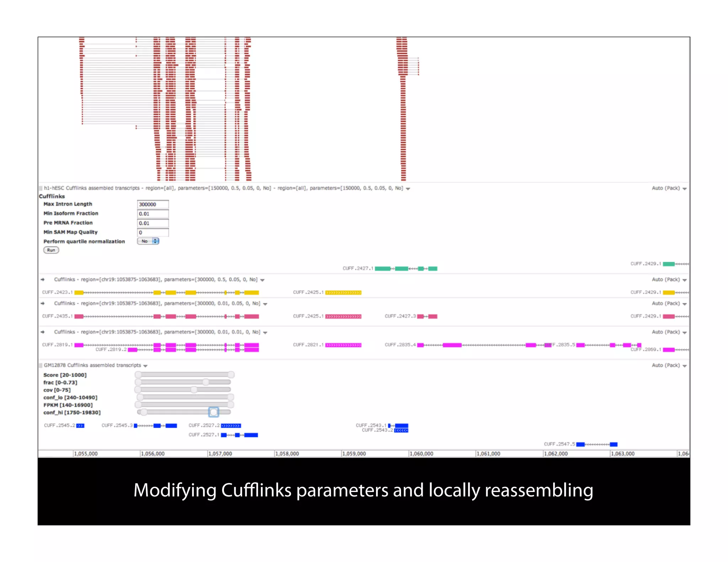Select pink transcript CUFF.2435.1
This screenshot has height=562, width=728.
(167, 316)
